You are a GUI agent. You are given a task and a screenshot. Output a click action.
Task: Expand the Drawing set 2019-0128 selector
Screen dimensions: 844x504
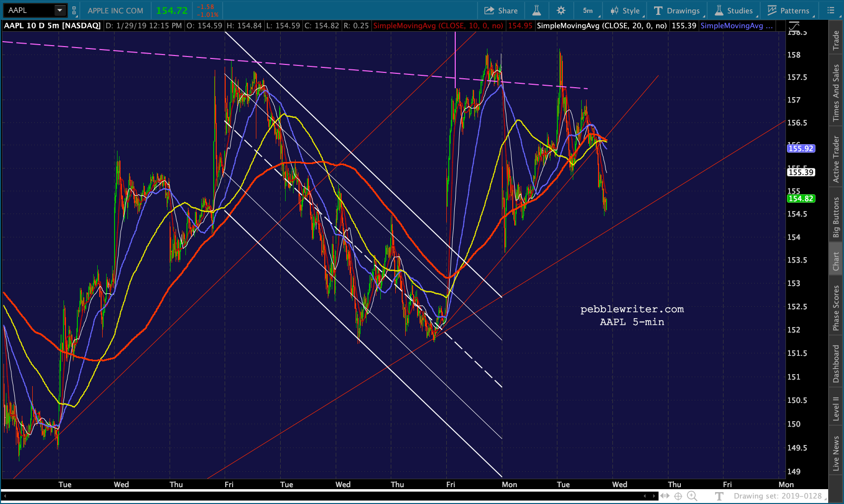pyautogui.click(x=778, y=496)
